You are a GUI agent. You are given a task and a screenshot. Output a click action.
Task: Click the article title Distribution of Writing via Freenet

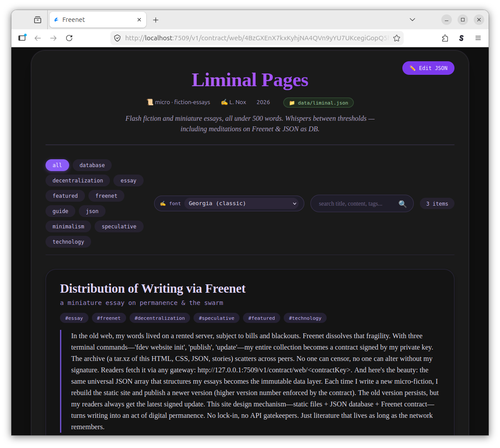pos(153,289)
